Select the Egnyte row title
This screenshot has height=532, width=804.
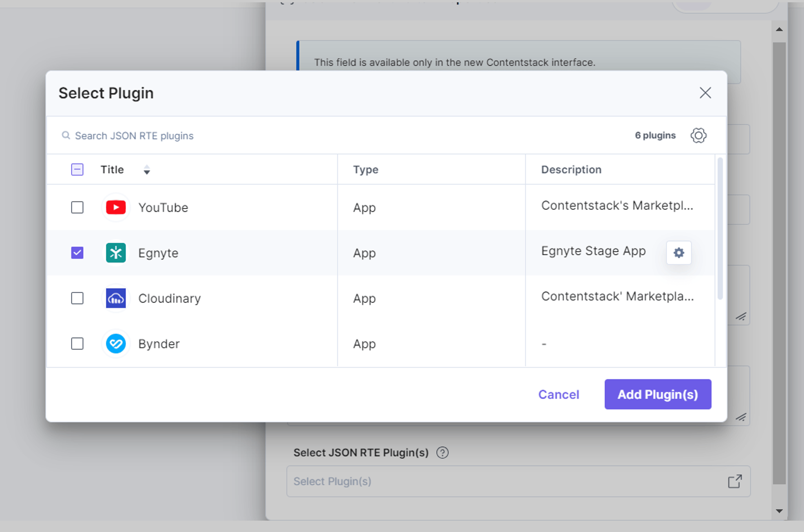(158, 253)
